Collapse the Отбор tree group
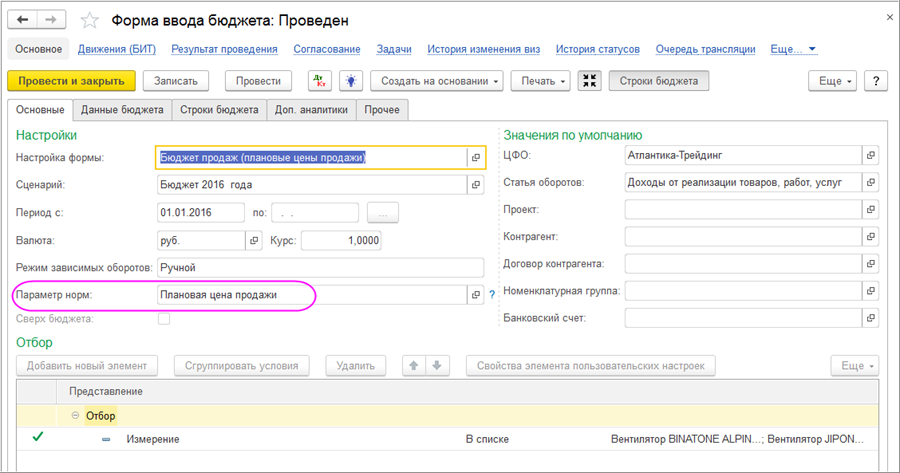Screen dimensions: 900x473 [x=75, y=415]
